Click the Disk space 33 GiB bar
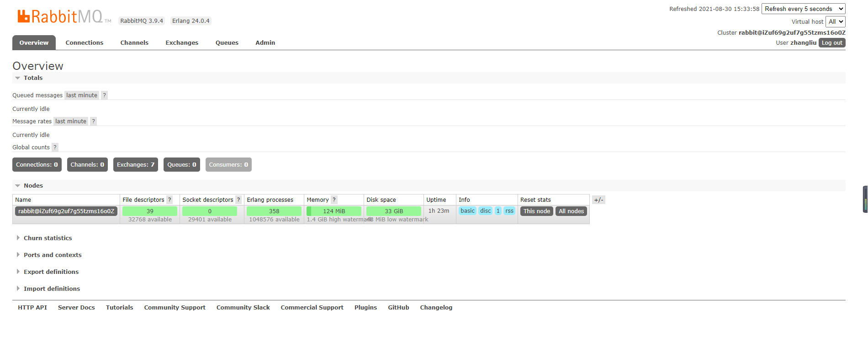Image resolution: width=868 pixels, height=357 pixels. pos(394,211)
